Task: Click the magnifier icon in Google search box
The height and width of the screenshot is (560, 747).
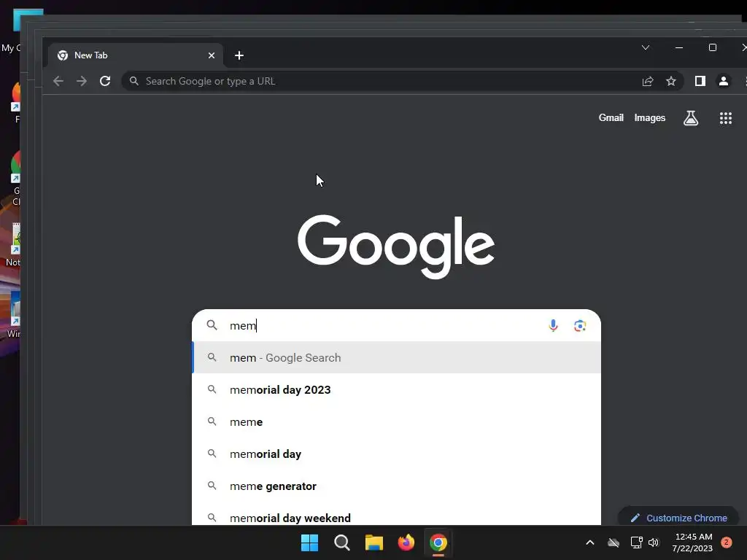Action: (212, 325)
